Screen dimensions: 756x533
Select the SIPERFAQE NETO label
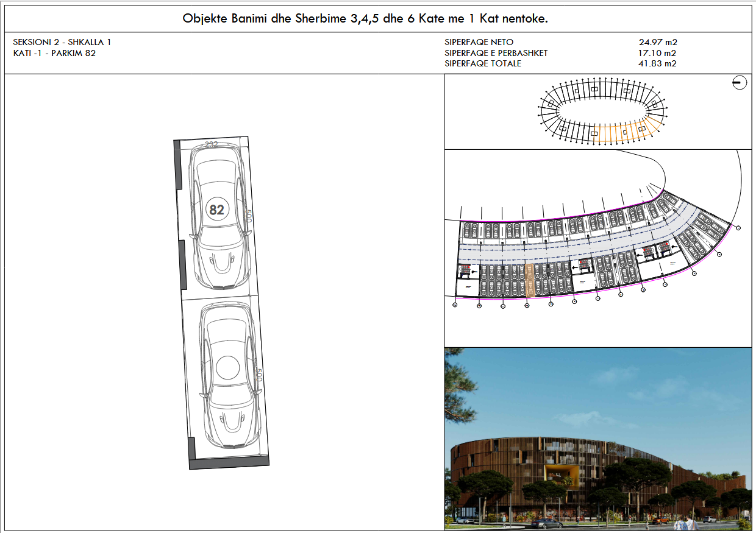[x=479, y=43]
